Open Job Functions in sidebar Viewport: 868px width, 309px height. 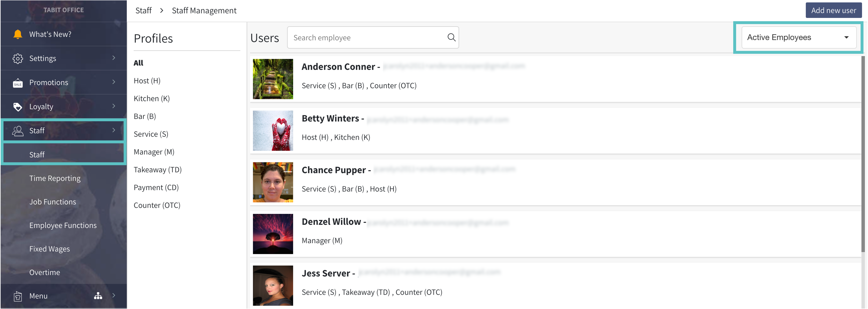(53, 202)
